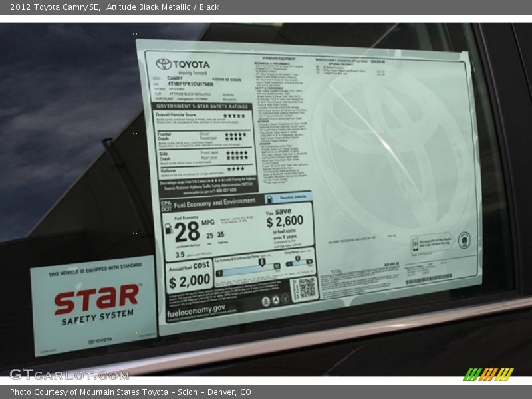
Task: Click the GTCARLOT.COM watermark
Action: [x=69, y=374]
